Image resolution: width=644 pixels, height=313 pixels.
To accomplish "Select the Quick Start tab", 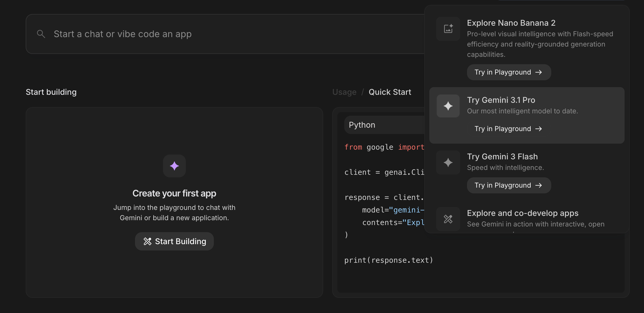I will (x=390, y=92).
